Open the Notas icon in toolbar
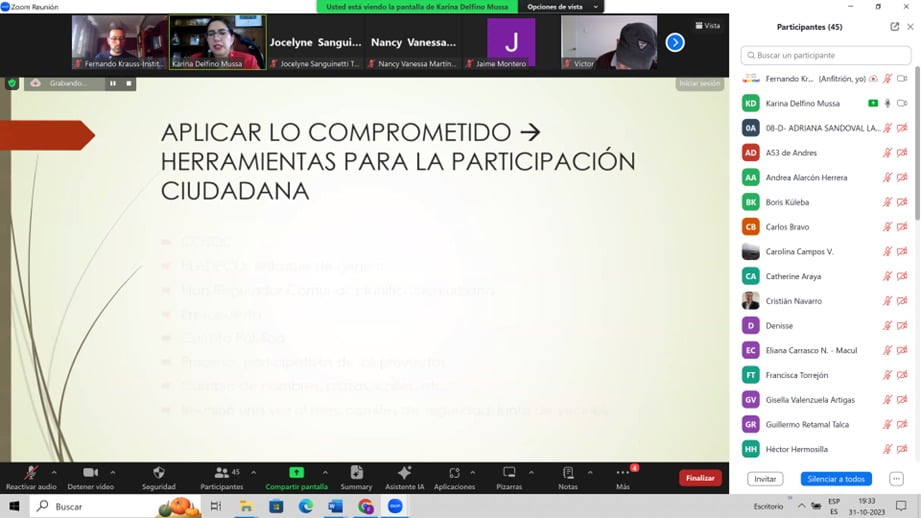This screenshot has width=921, height=518. (x=568, y=473)
